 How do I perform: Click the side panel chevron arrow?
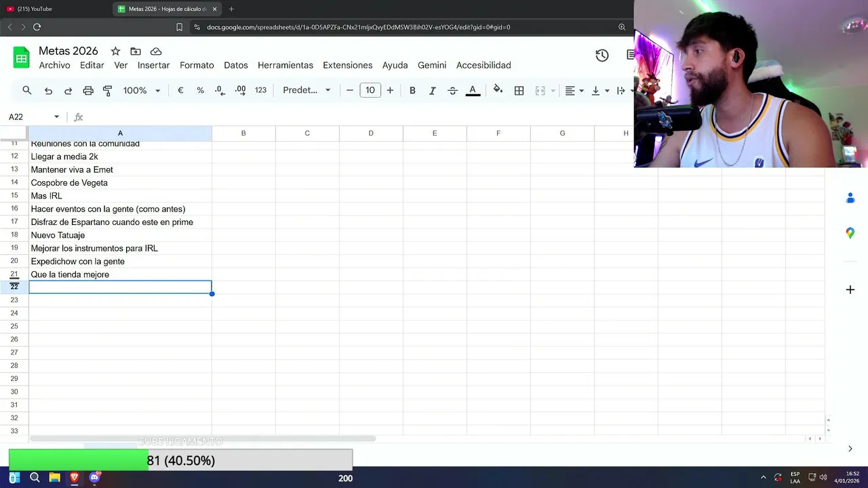tap(850, 449)
